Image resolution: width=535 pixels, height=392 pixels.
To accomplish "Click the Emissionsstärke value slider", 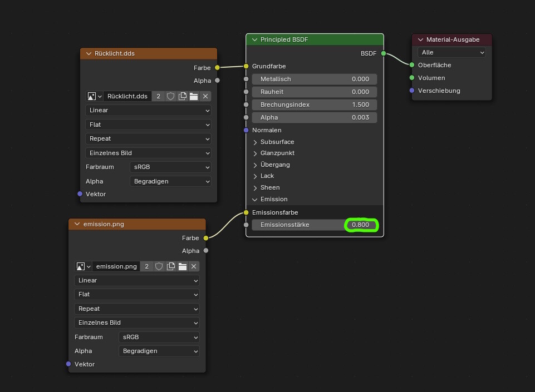I will [x=314, y=225].
